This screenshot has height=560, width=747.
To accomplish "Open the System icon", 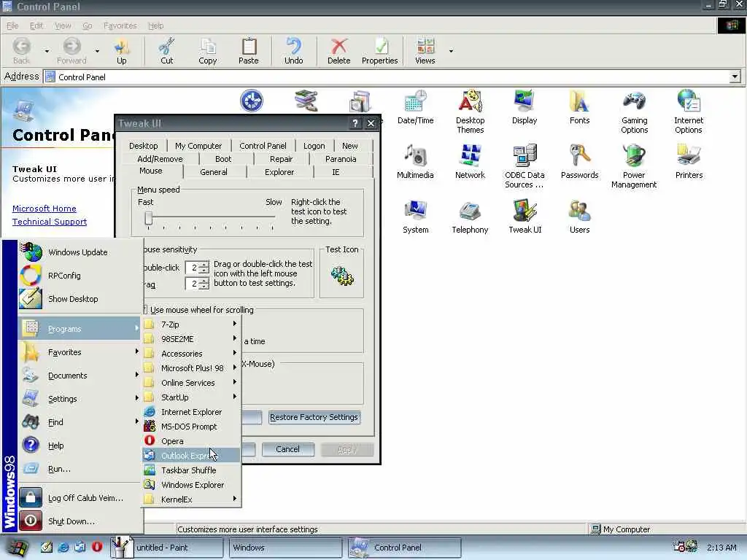I will 415,217.
